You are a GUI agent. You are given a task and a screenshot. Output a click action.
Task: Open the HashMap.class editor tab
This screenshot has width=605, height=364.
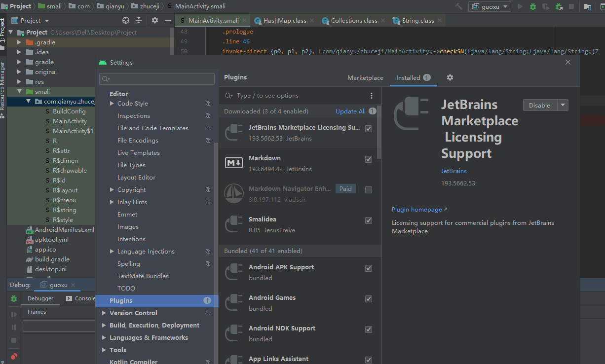point(284,21)
